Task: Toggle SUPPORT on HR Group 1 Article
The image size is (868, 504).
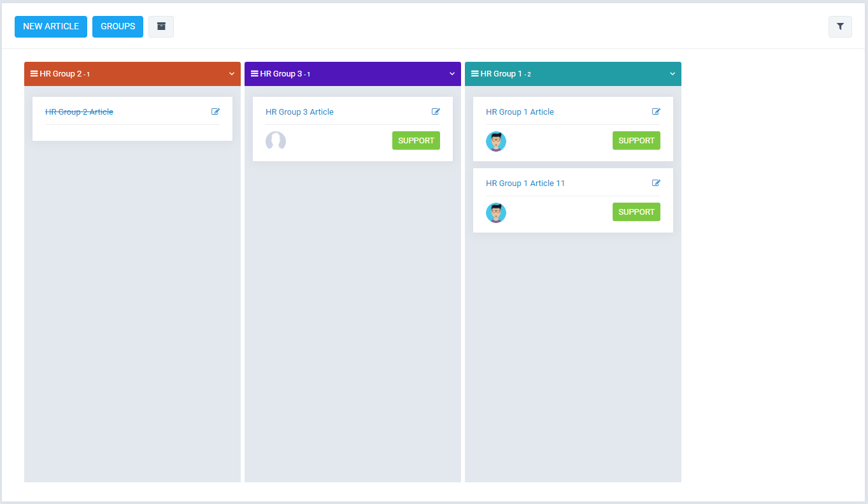Action: click(x=636, y=140)
